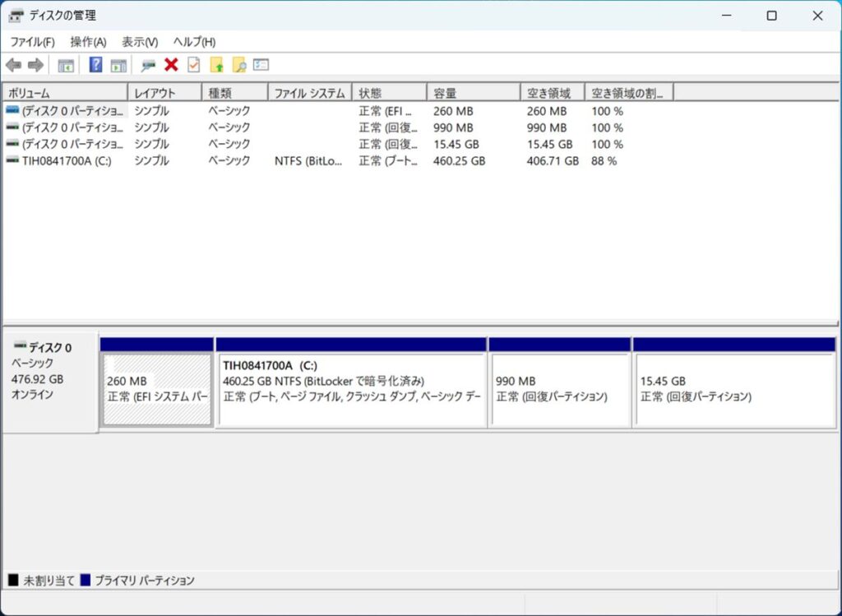This screenshot has width=842, height=616.
Task: Click the 未割り当て legend label
Action: 49,581
